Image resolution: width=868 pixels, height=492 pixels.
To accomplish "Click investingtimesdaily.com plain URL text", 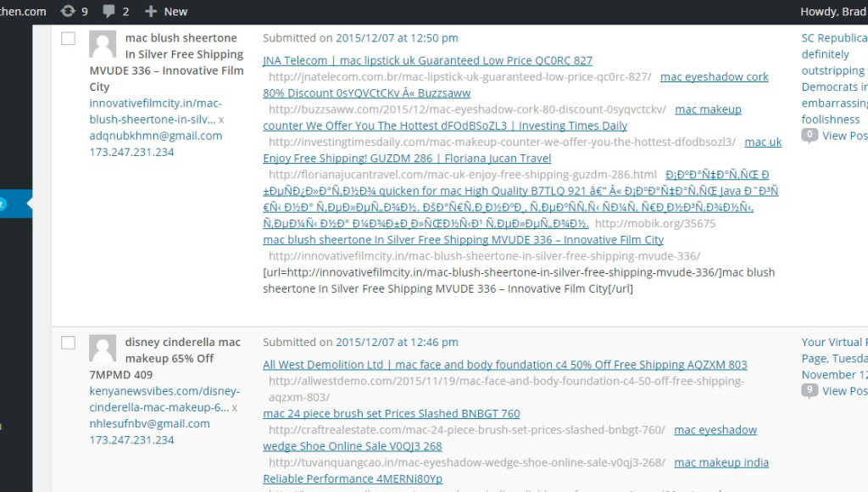I will coord(502,142).
